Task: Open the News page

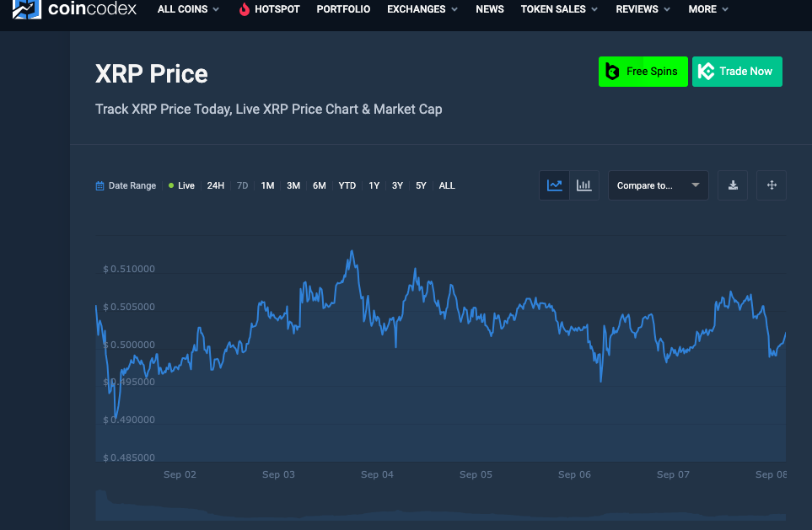Action: [490, 9]
